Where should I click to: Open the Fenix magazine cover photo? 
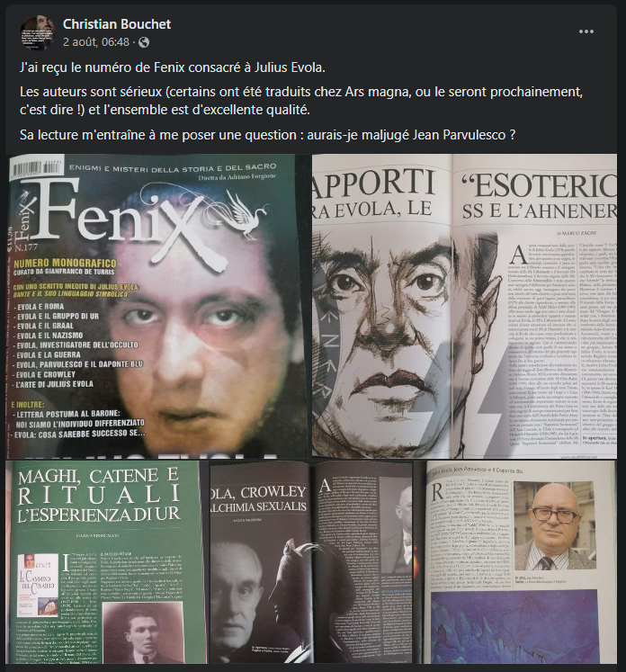coord(156,306)
